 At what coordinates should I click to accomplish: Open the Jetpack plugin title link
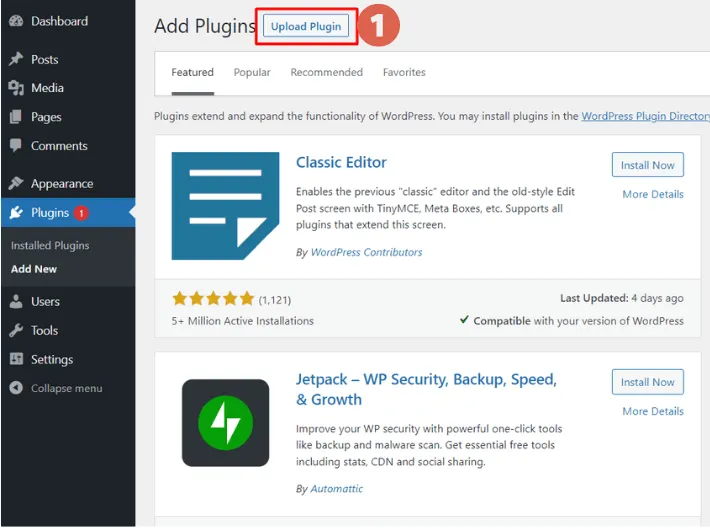[426, 389]
